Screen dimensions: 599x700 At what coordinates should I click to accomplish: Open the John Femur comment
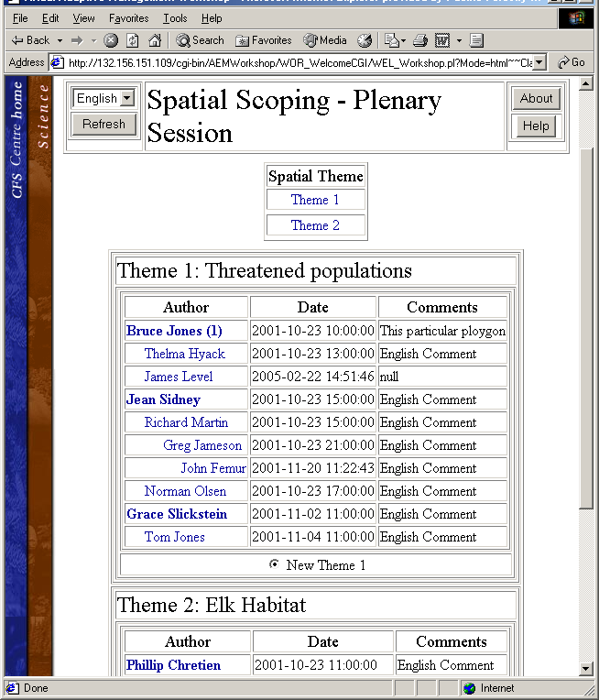pos(212,468)
